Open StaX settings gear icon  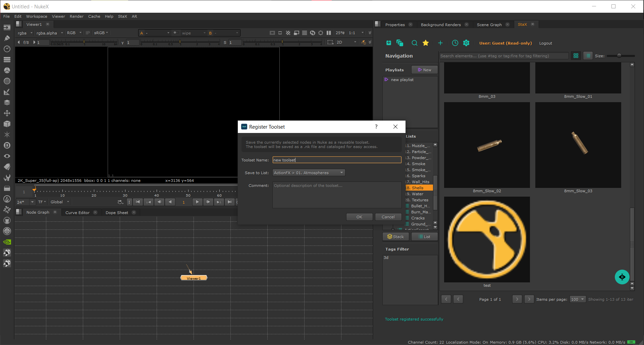click(x=466, y=43)
